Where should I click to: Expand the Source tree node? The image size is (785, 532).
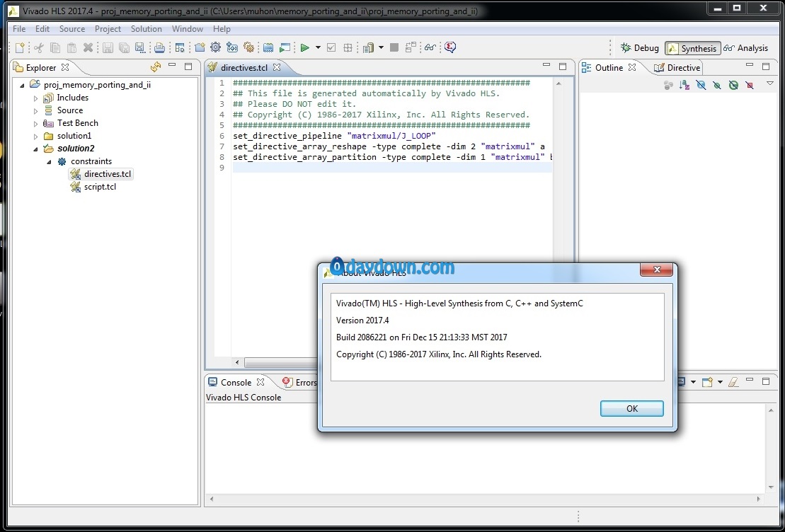coord(35,110)
